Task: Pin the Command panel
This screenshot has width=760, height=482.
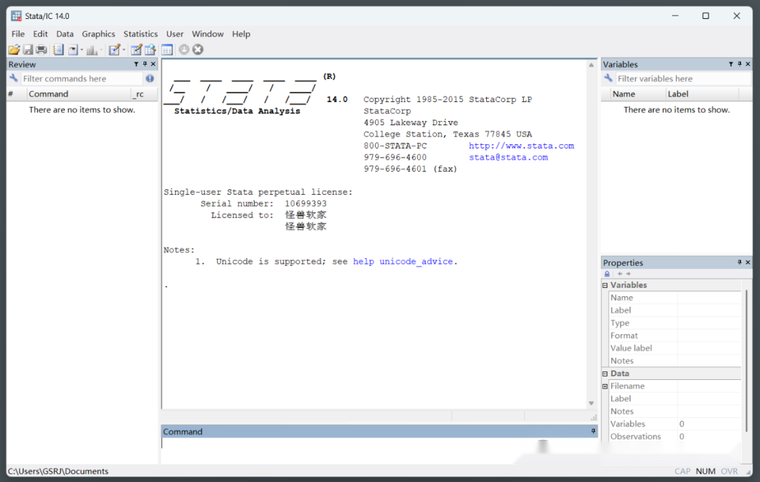Action: click(x=593, y=431)
